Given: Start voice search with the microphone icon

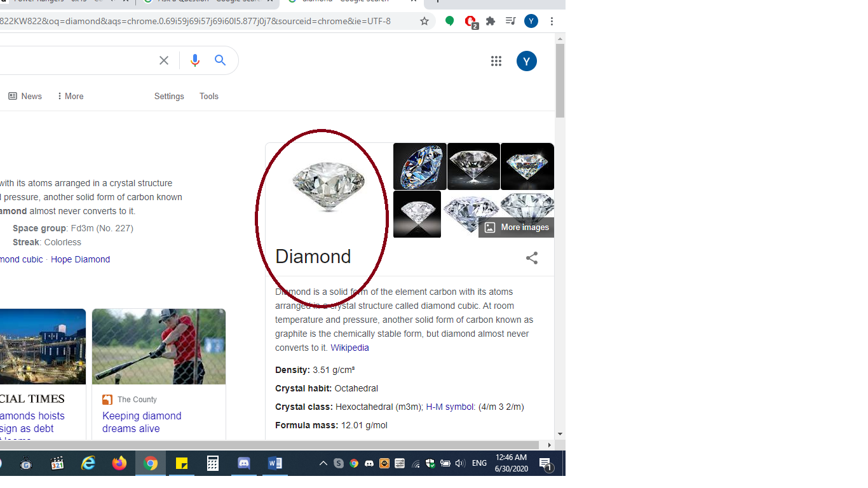Looking at the screenshot, I should 195,60.
